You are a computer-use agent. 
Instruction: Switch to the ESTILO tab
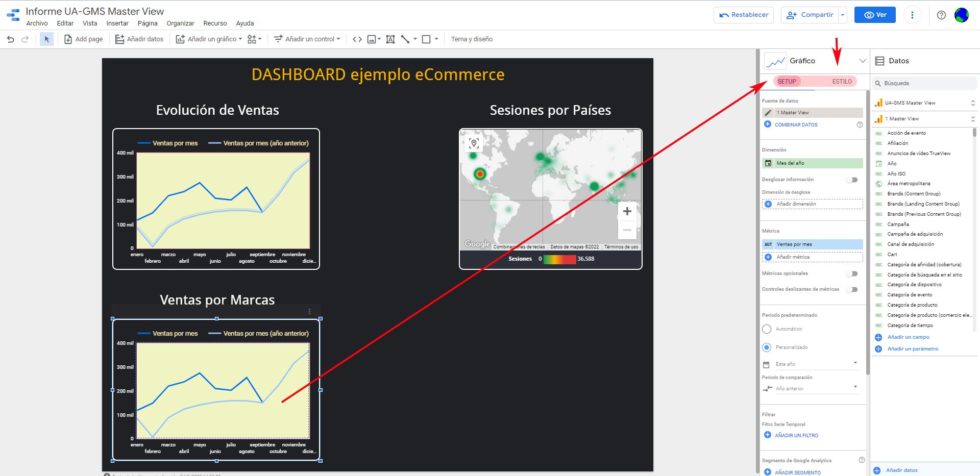[x=842, y=82]
